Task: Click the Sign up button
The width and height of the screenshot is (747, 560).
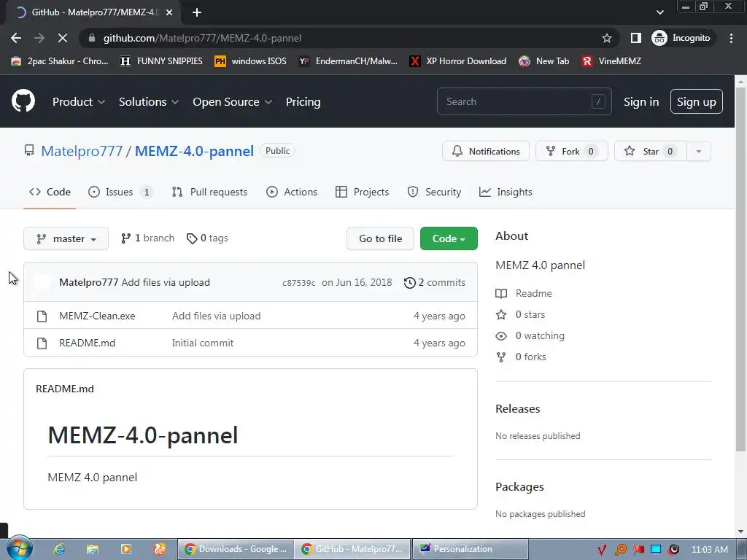Action: point(697,101)
